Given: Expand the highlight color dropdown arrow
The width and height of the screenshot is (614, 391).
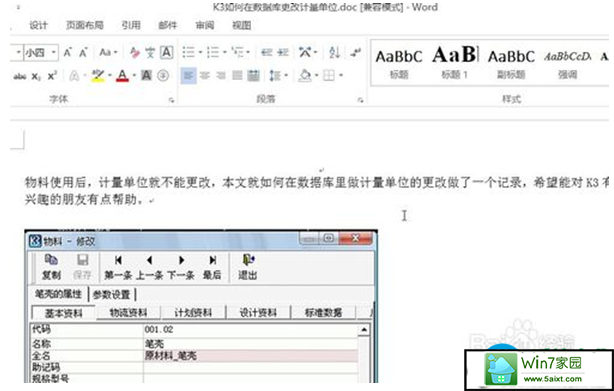Looking at the screenshot, I should pos(110,75).
